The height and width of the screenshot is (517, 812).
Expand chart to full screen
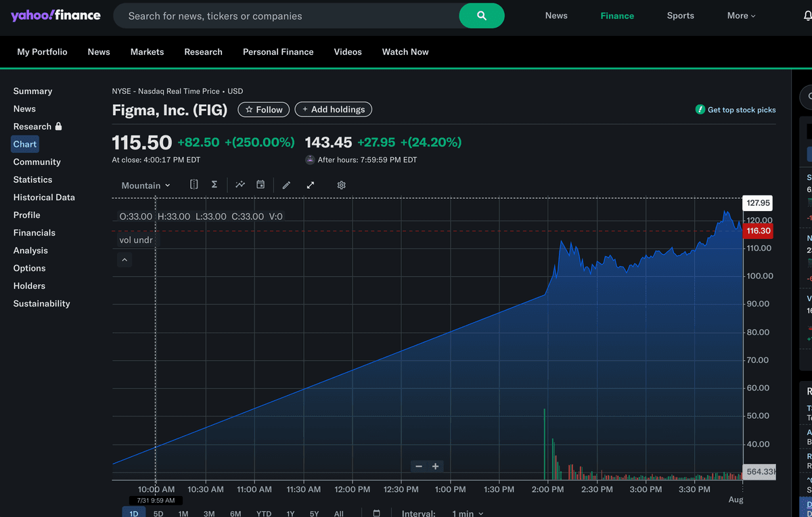311,185
